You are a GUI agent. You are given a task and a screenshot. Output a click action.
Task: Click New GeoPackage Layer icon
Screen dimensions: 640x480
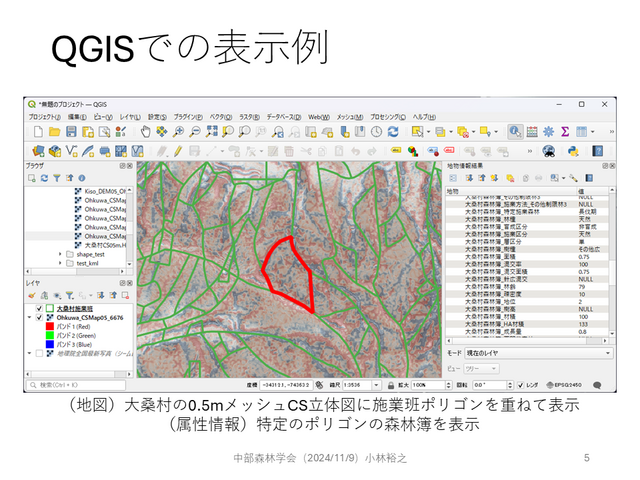pos(55,151)
